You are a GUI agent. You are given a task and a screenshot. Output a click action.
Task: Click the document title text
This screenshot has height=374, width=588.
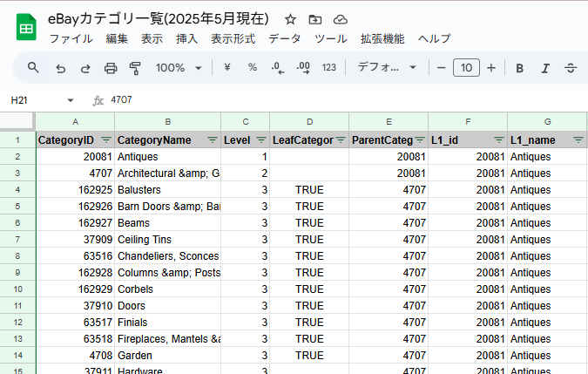coord(158,19)
